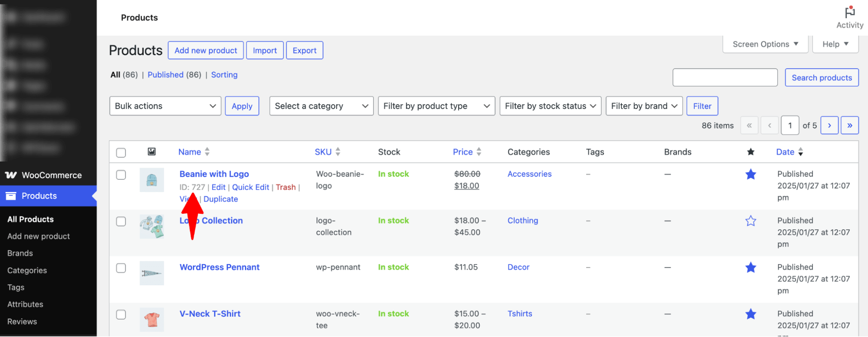Click the current page number field
868x337 pixels.
pyautogui.click(x=790, y=126)
